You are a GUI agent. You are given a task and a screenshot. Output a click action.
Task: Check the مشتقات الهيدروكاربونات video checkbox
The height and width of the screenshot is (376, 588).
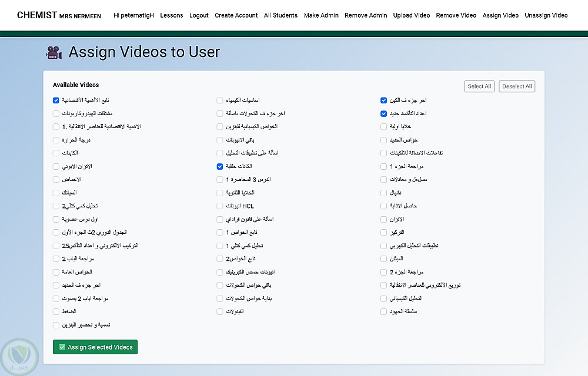pos(56,113)
